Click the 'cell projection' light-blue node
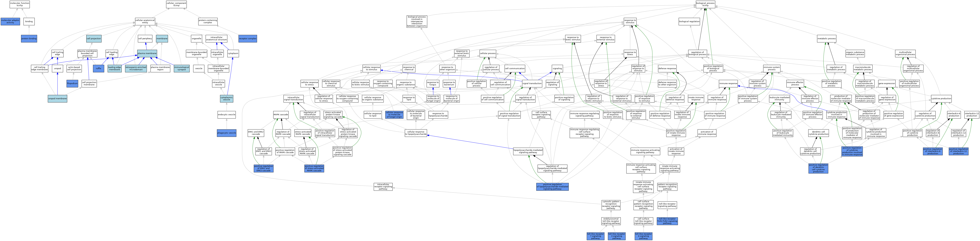The height and width of the screenshot is (241, 980). pos(94,38)
